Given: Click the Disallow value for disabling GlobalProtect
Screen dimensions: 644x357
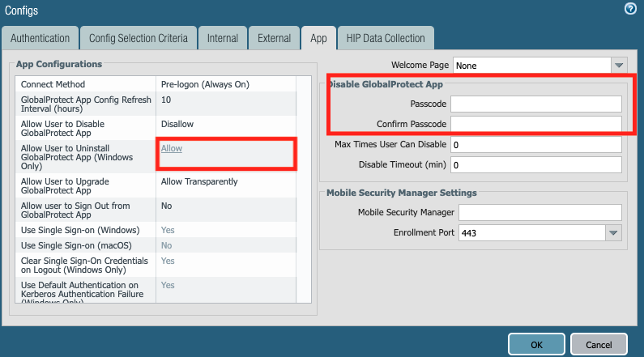Looking at the screenshot, I should click(x=177, y=124).
